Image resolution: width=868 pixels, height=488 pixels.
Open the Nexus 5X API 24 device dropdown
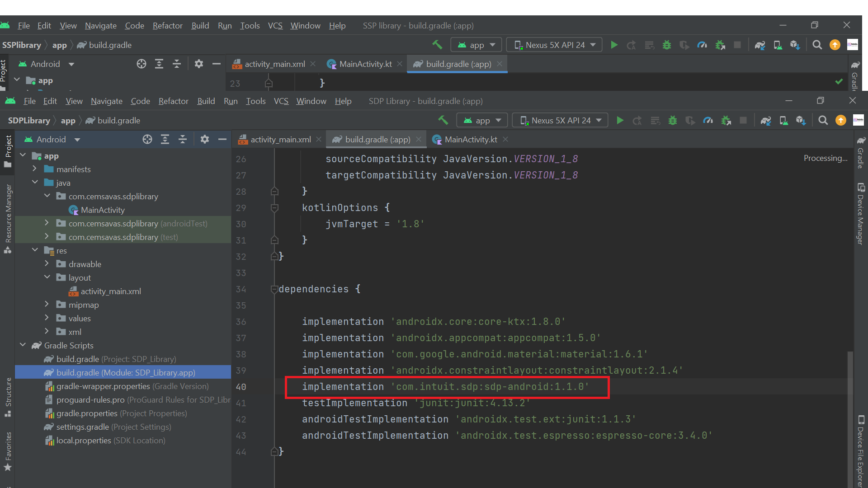click(x=560, y=120)
